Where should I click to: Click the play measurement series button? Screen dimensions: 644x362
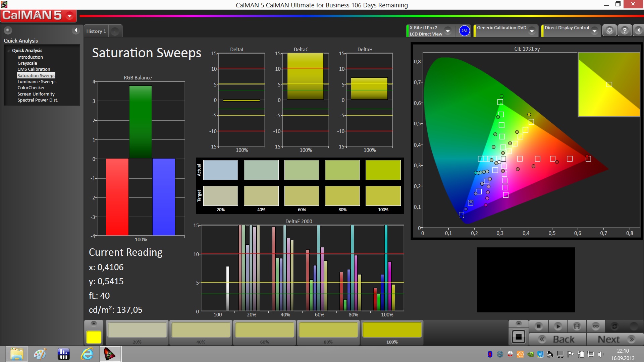coord(558,326)
